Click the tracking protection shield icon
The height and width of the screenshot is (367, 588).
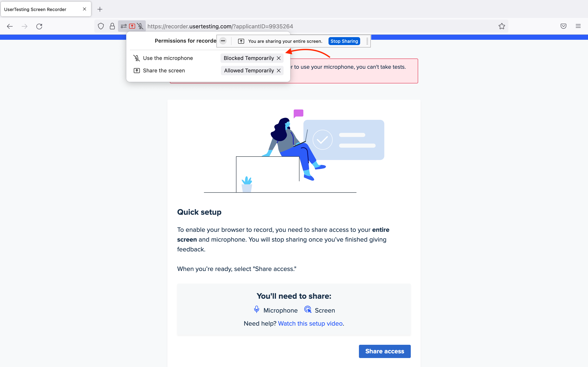pyautogui.click(x=101, y=26)
